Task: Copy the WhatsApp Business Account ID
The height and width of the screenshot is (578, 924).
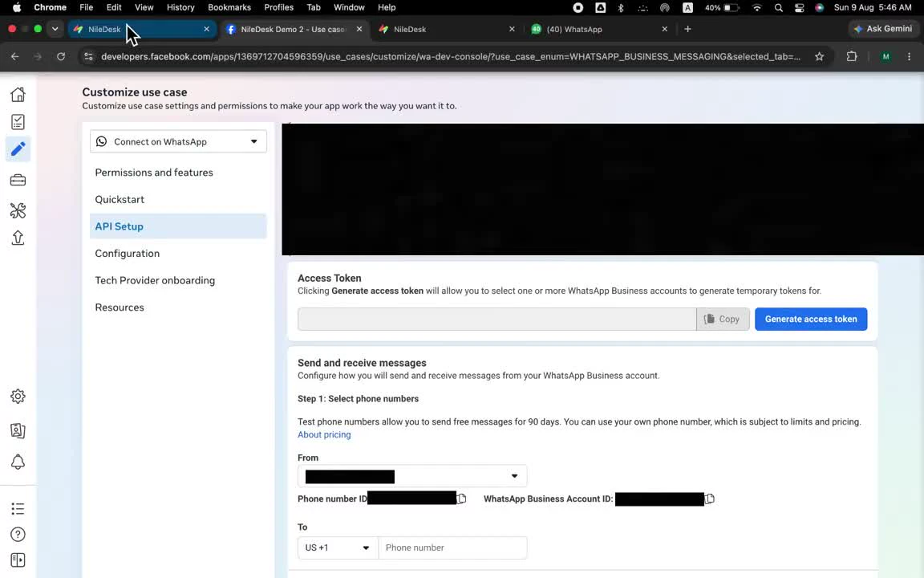Action: (710, 499)
